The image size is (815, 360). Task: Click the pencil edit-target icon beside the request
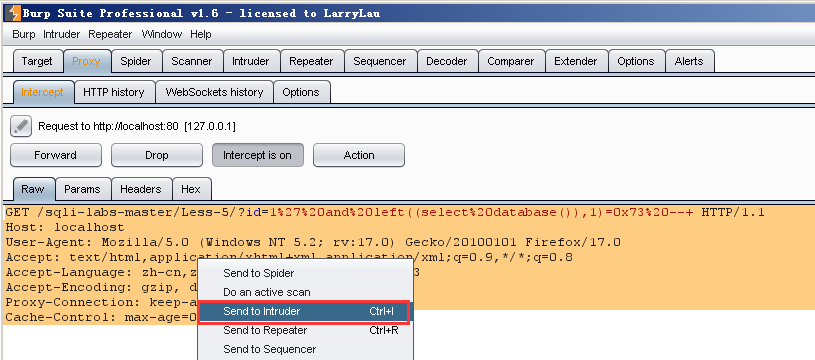point(21,126)
